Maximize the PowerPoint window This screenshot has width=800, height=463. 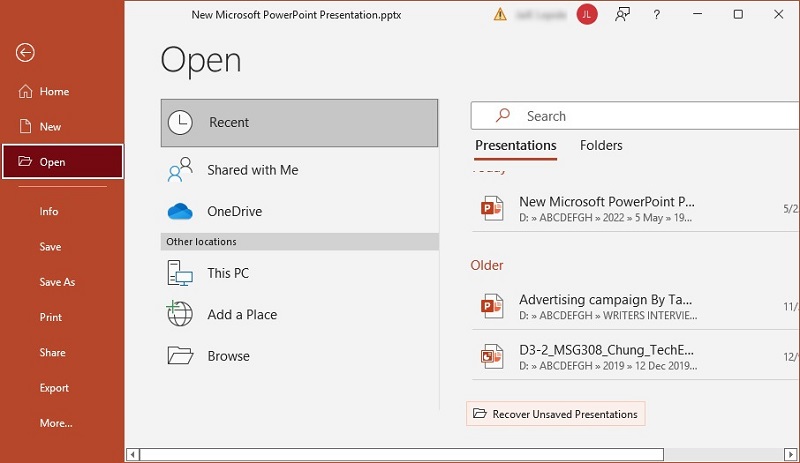pos(738,14)
